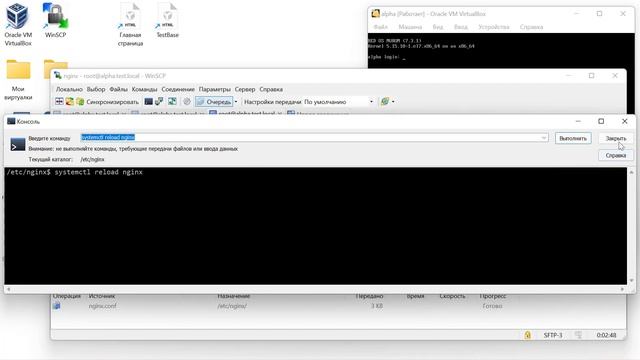Click the green session icon at the WinSCP toolbar end
The width and height of the screenshot is (640, 360).
[384, 102]
